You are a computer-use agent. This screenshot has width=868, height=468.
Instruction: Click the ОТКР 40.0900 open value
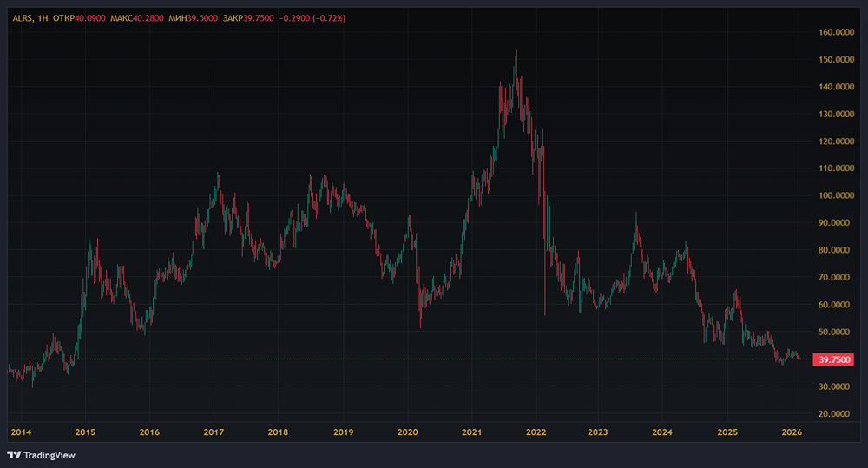tap(79, 18)
